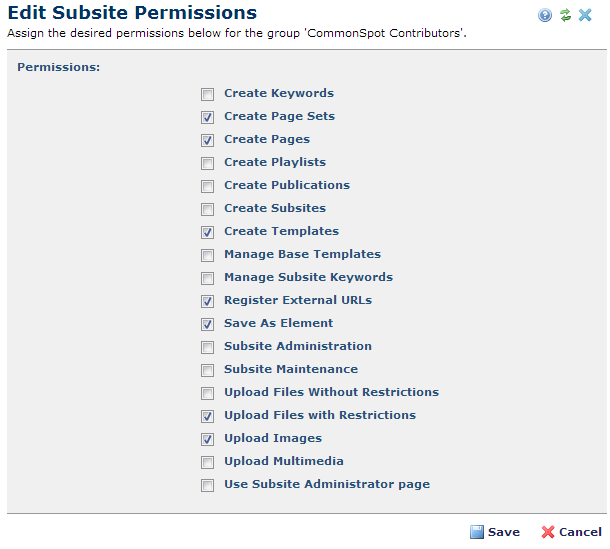Click the green refresh arrows icon
Image resolution: width=610 pixels, height=549 pixels.
pyautogui.click(x=565, y=15)
